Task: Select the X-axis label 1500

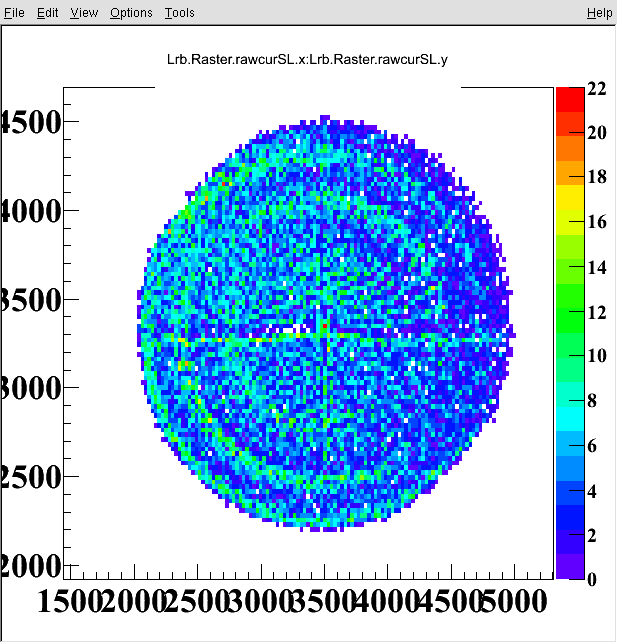Action: tap(70, 602)
